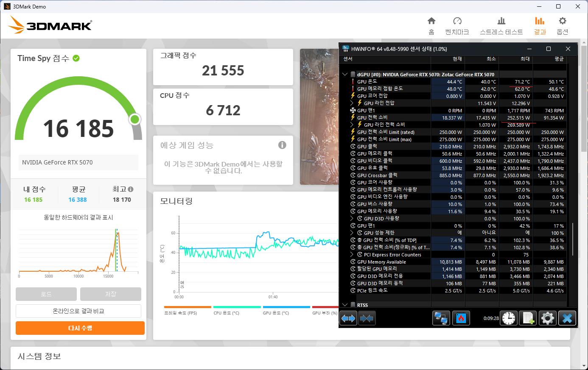The image size is (588, 370).
Task: Click the lightning icon on GPU 코어 전압 row
Action: tap(353, 96)
